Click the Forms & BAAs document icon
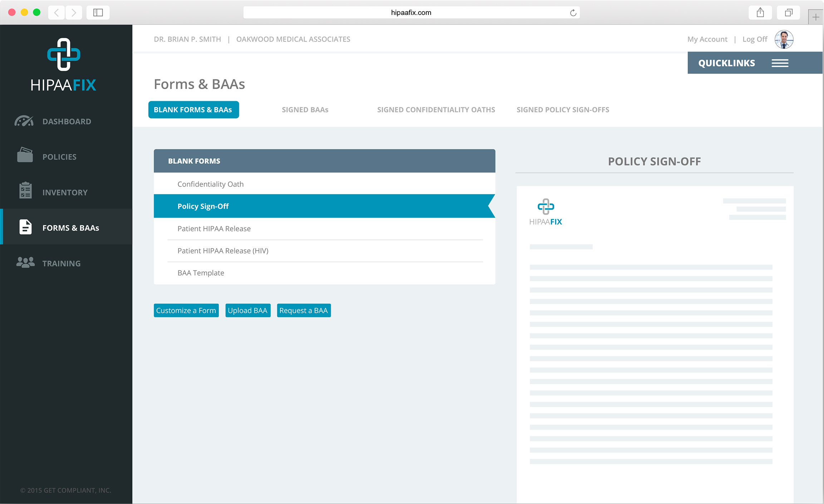824x504 pixels. click(25, 227)
